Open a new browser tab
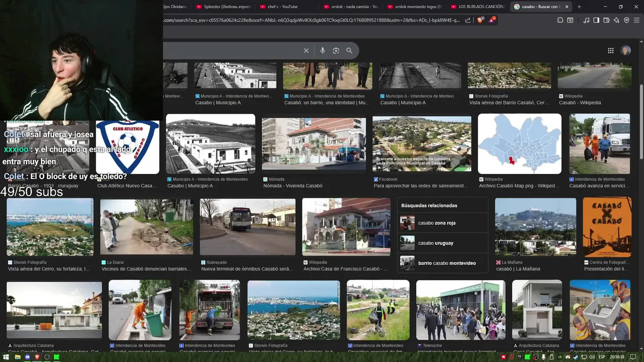The image size is (644, 362). tap(579, 7)
